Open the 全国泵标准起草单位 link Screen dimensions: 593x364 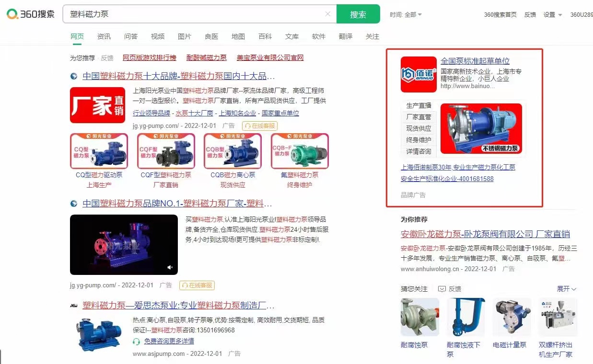click(x=475, y=61)
